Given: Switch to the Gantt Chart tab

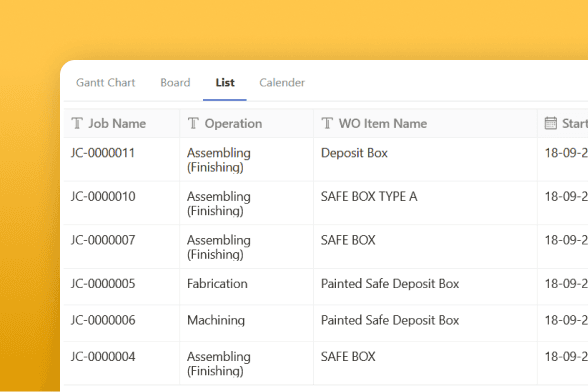Looking at the screenshot, I should coord(105,83).
